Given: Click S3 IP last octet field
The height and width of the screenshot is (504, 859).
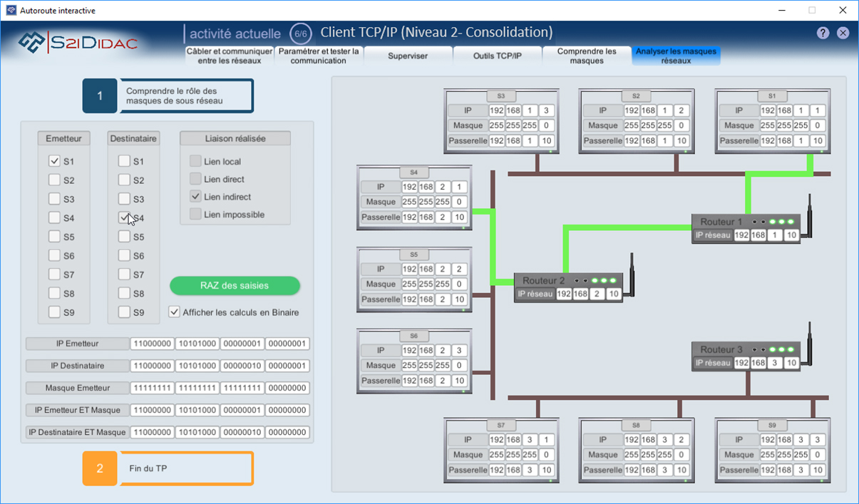Looking at the screenshot, I should coord(546,110).
